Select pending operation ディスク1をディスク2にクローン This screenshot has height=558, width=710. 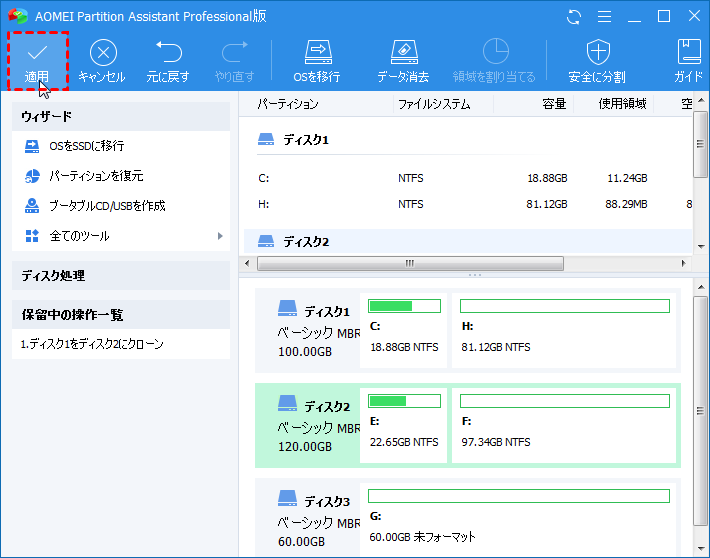[x=92, y=344]
